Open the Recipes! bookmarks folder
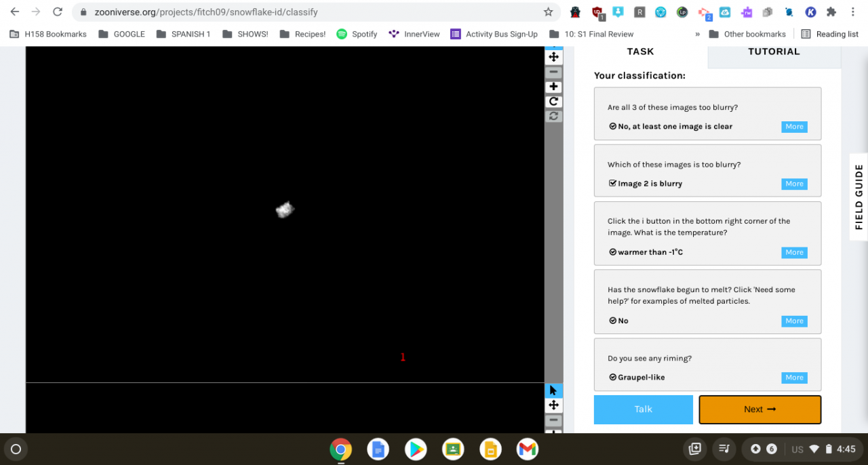 click(x=302, y=34)
